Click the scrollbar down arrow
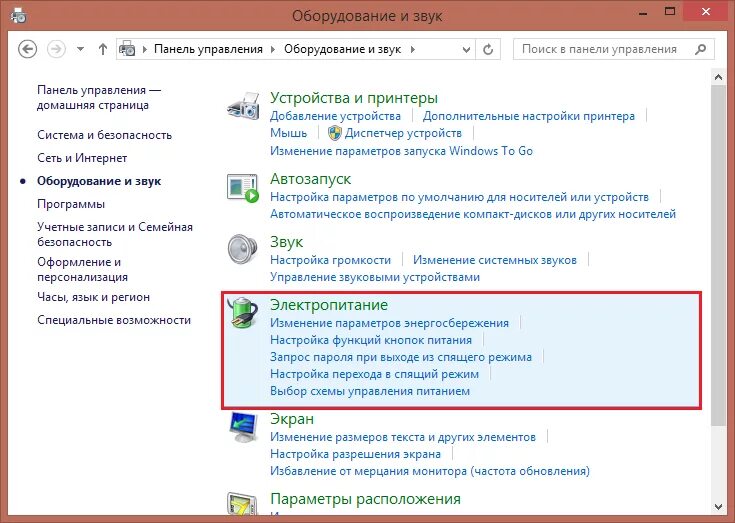This screenshot has height=523, width=735. tap(719, 506)
